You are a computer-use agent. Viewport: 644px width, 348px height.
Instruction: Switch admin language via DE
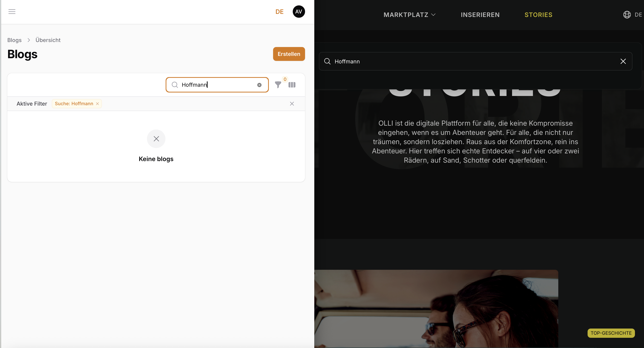tap(279, 12)
